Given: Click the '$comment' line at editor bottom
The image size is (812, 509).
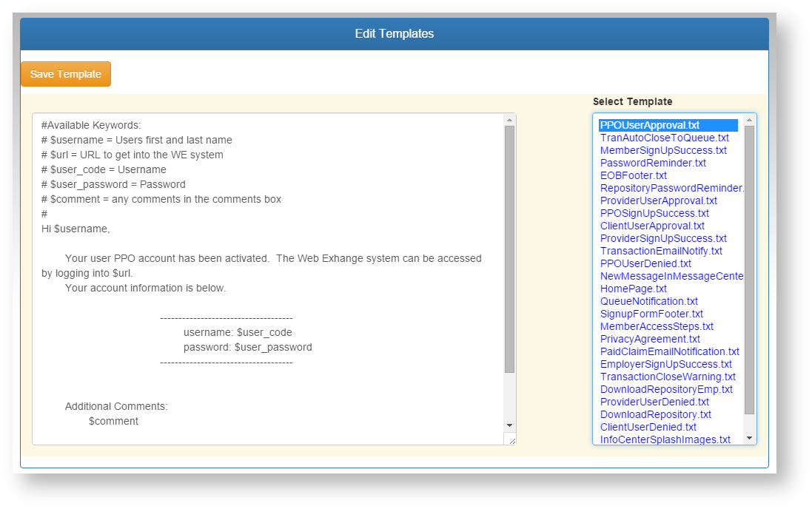Looking at the screenshot, I should (x=113, y=422).
